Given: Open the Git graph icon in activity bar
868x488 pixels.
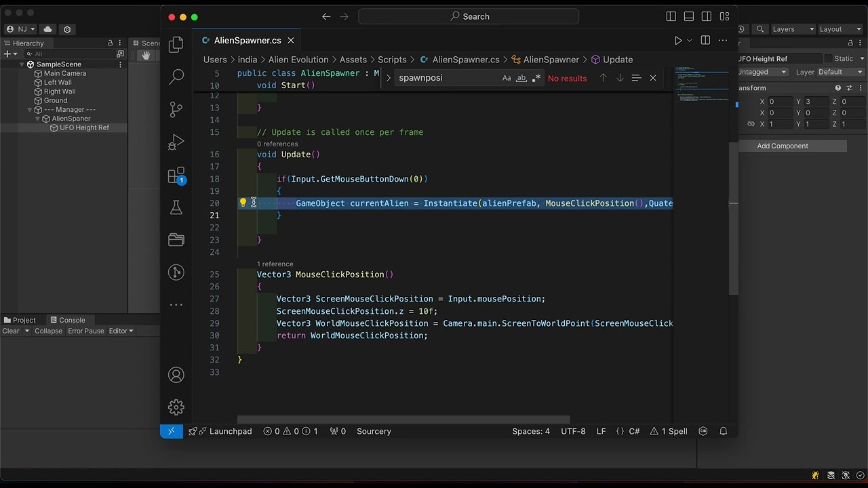Looking at the screenshot, I should (x=176, y=272).
